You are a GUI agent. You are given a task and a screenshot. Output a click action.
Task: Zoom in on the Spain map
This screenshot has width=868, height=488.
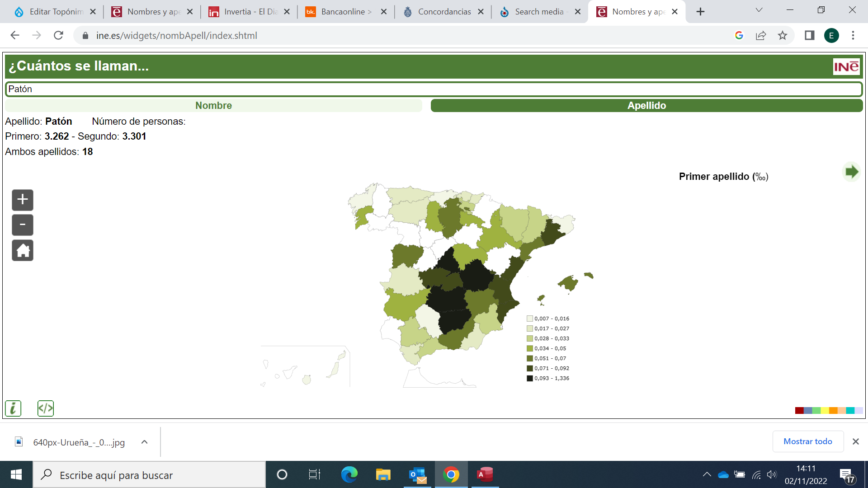pyautogui.click(x=23, y=200)
